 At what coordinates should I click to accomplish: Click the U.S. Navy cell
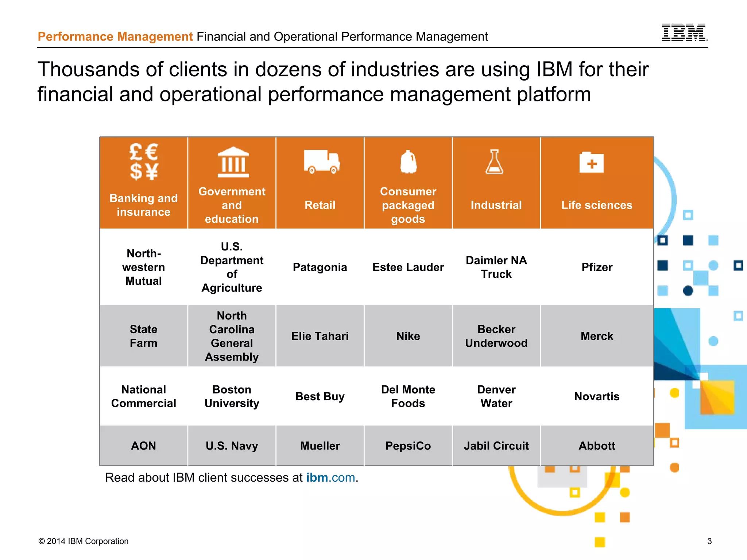tap(232, 446)
